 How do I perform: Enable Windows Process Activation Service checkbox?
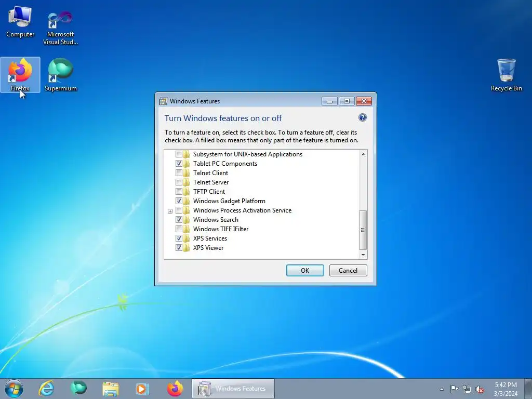(x=179, y=210)
